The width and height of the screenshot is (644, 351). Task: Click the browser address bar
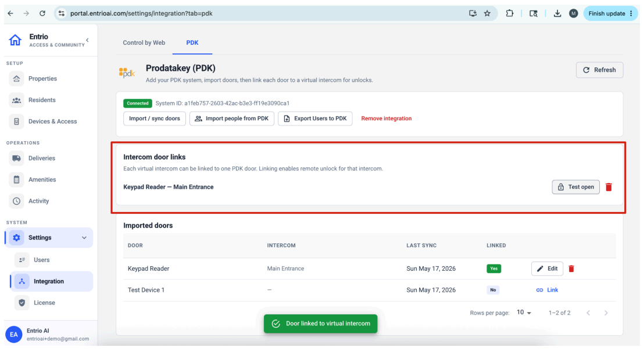263,13
